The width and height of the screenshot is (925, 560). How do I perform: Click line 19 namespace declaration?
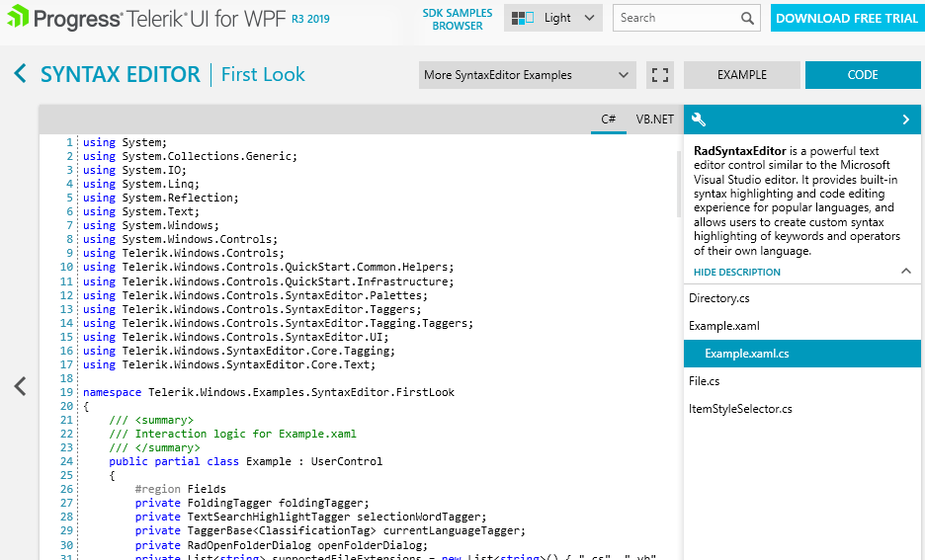269,392
